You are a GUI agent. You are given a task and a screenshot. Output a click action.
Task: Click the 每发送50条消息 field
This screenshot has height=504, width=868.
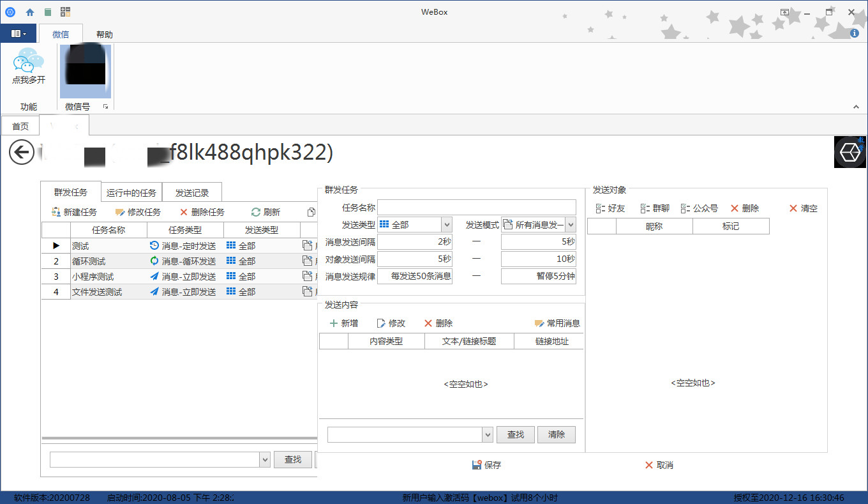tap(415, 276)
